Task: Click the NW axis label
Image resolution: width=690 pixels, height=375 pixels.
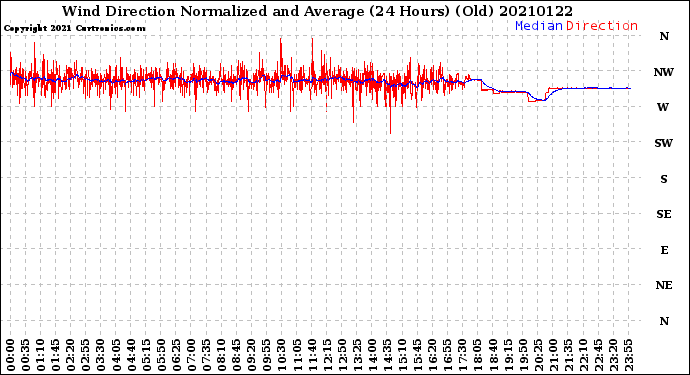Action: pyautogui.click(x=664, y=72)
